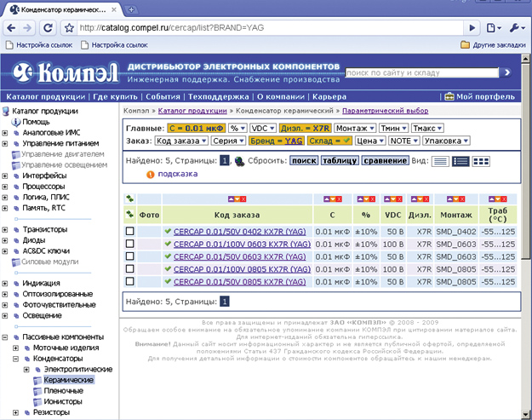Image resolution: width=532 pixels, height=420 pixels.
Task: Open О компании menu item
Action: 281,97
